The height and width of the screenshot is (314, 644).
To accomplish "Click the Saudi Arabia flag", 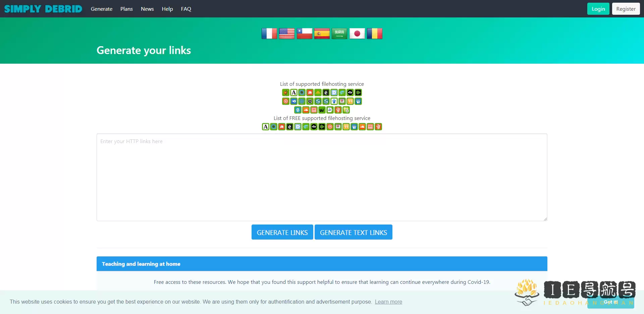I will tap(339, 34).
